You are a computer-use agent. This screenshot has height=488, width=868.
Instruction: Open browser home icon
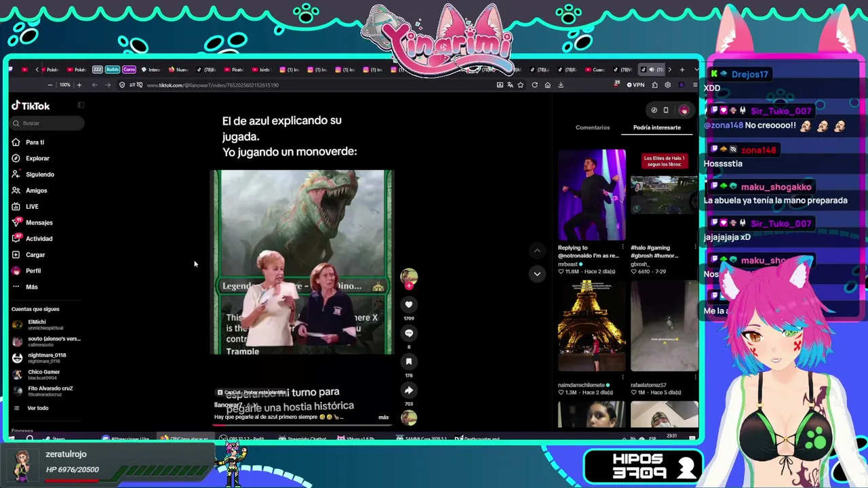pyautogui.click(x=547, y=85)
